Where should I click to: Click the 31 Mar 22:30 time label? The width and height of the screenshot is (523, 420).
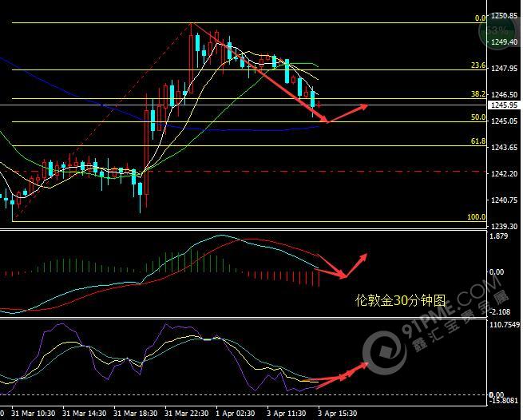[x=187, y=414]
